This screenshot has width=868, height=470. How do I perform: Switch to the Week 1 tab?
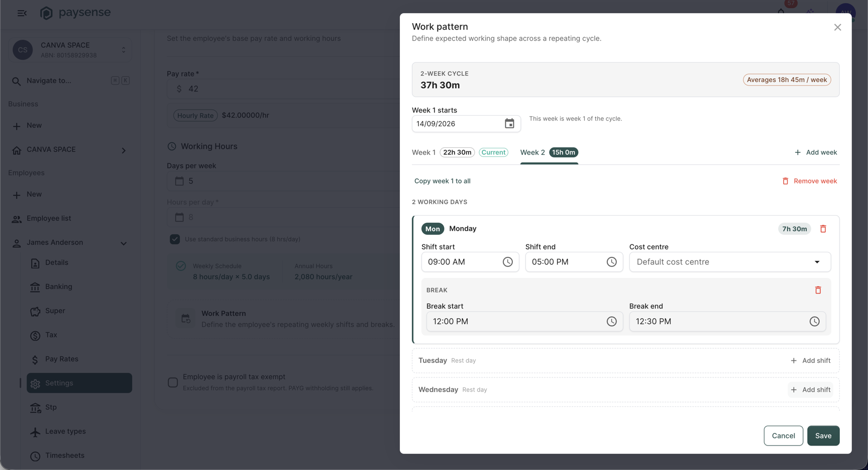[x=460, y=152]
